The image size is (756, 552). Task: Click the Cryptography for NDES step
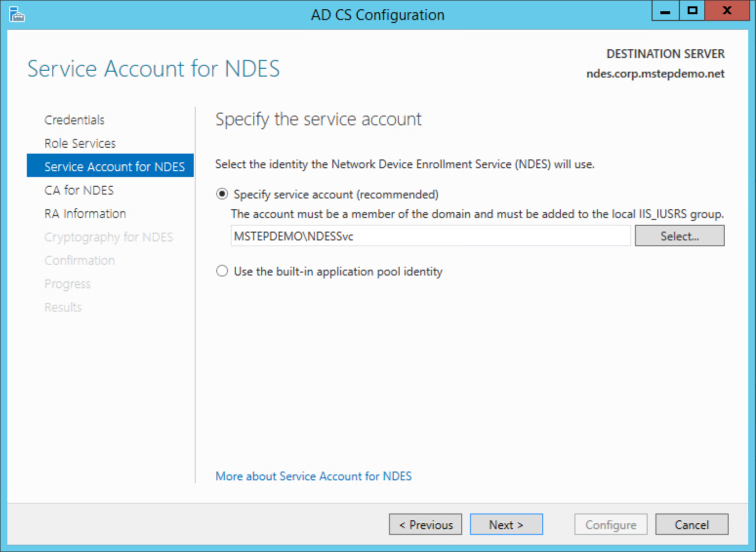pyautogui.click(x=108, y=237)
